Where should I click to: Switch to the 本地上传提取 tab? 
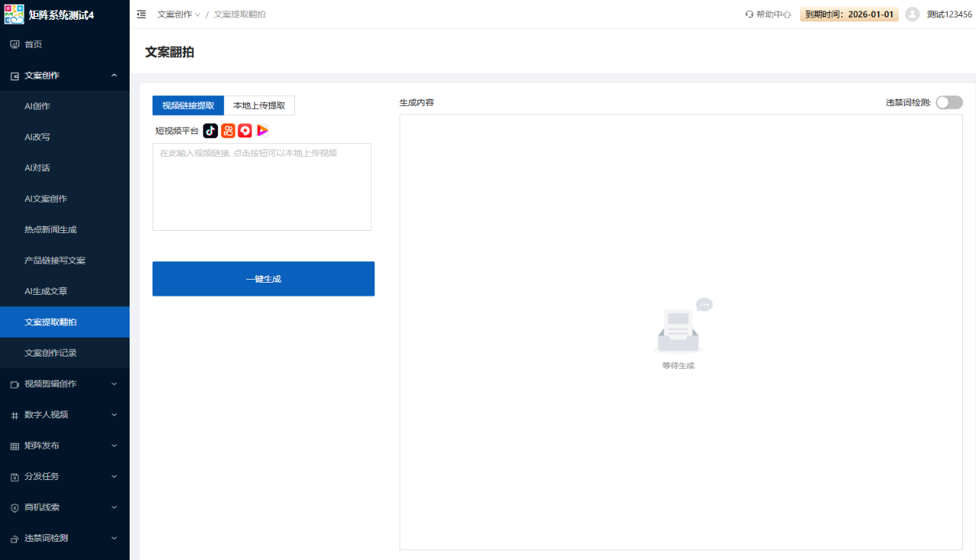tap(259, 106)
